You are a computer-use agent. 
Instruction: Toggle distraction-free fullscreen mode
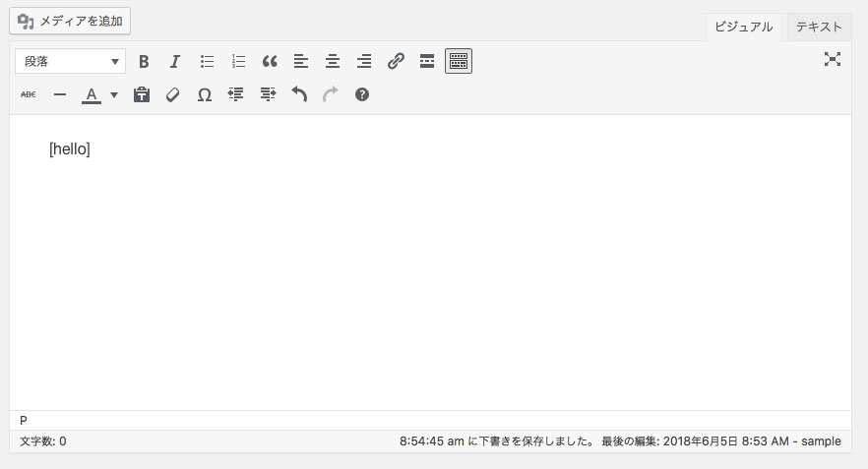[x=833, y=60]
